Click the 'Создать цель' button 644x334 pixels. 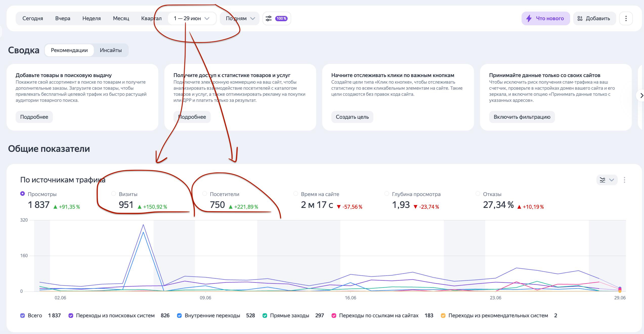352,117
